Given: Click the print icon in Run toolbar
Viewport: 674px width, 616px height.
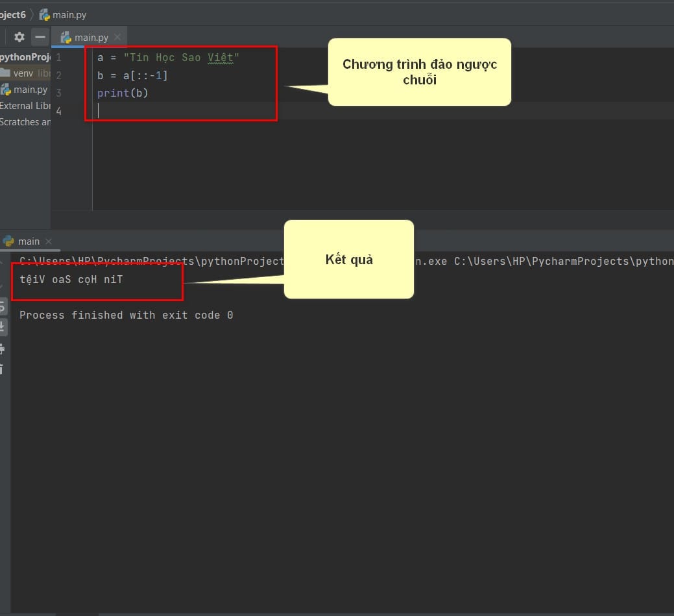Looking at the screenshot, I should click(3, 349).
